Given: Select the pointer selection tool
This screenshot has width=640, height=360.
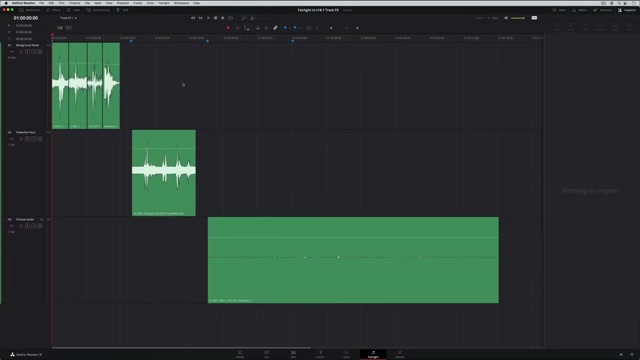Looking at the screenshot, I should pos(228,28).
